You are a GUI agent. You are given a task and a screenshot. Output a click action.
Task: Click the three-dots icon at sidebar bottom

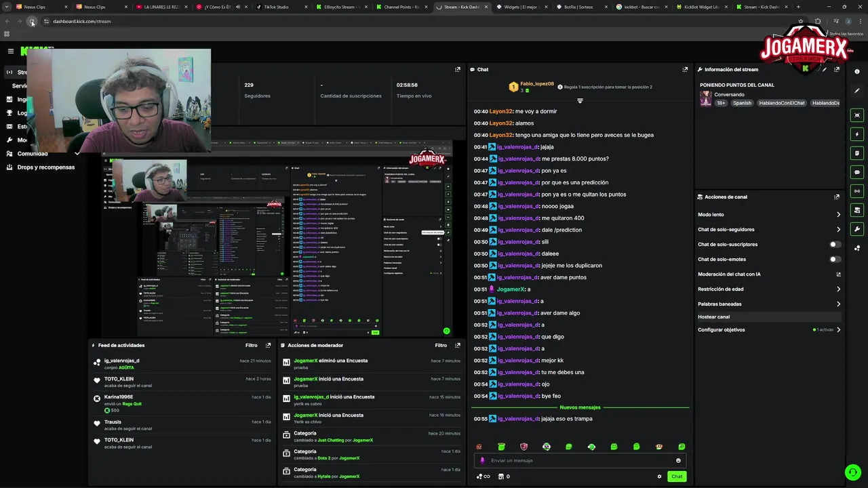click(857, 248)
